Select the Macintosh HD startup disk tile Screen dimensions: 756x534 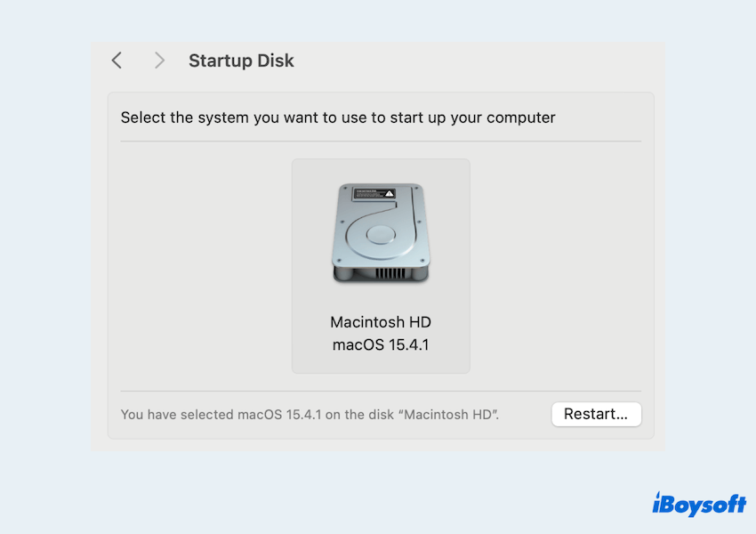coord(381,356)
